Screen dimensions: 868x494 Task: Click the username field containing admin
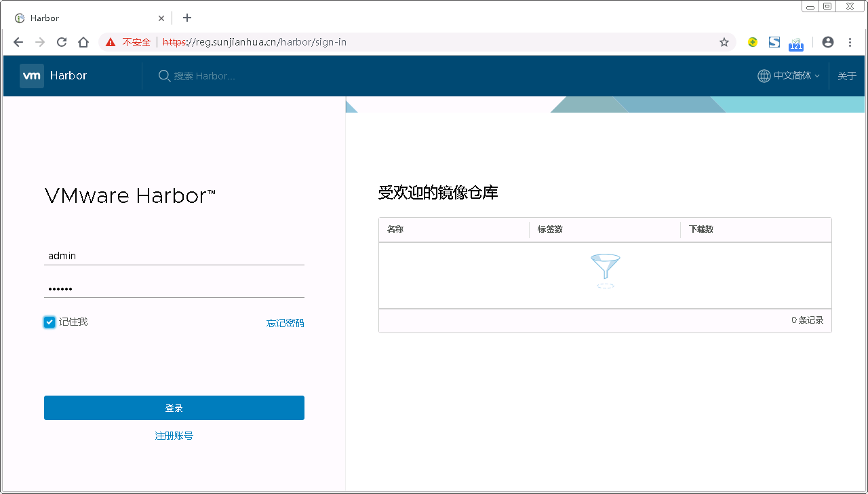[174, 256]
